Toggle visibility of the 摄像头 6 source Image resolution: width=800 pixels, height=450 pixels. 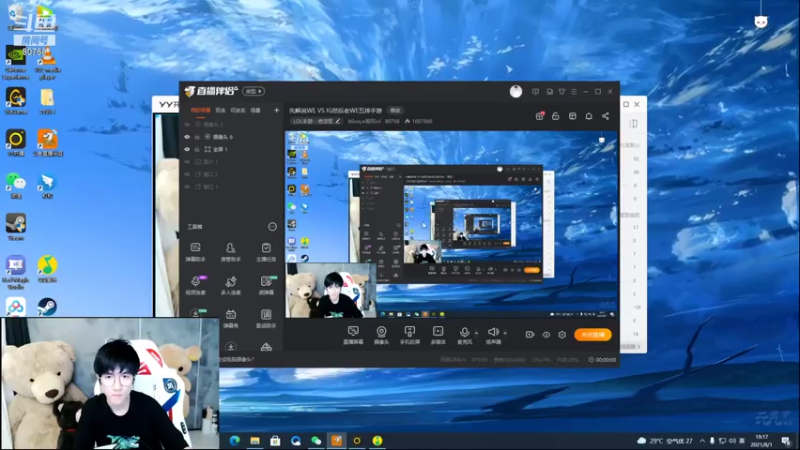point(187,137)
